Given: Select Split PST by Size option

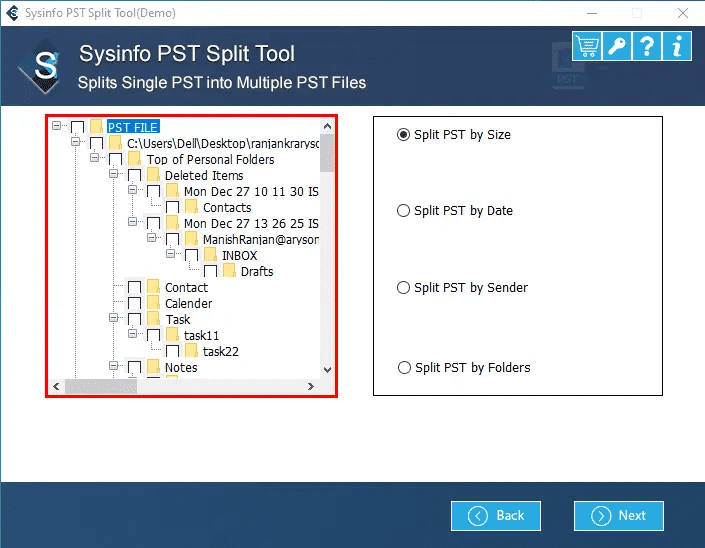Looking at the screenshot, I should coord(454,134).
